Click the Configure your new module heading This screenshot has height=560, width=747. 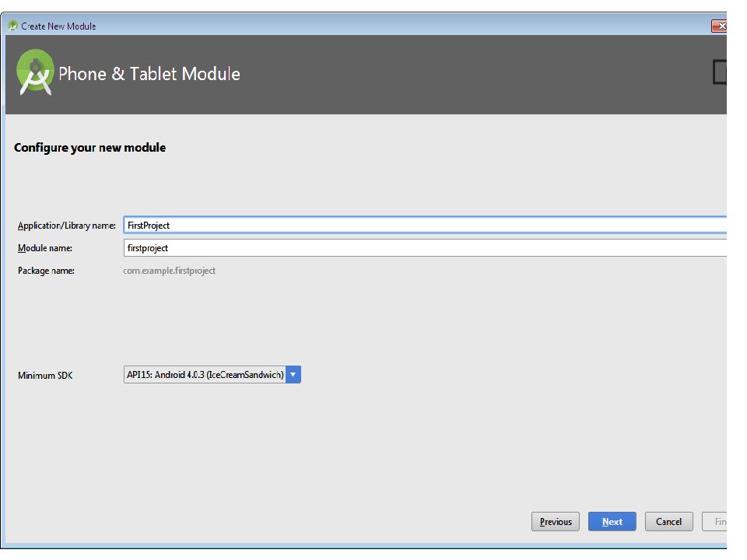[89, 148]
